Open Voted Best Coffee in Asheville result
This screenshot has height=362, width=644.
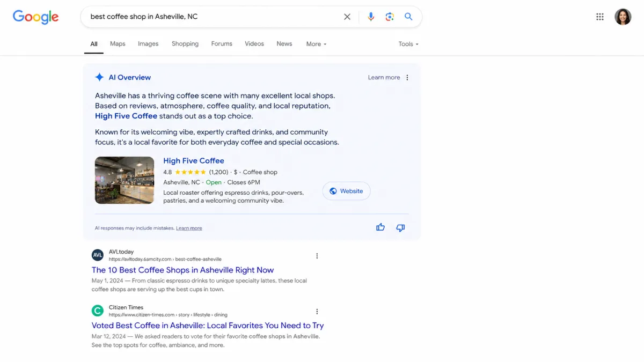[208, 325]
